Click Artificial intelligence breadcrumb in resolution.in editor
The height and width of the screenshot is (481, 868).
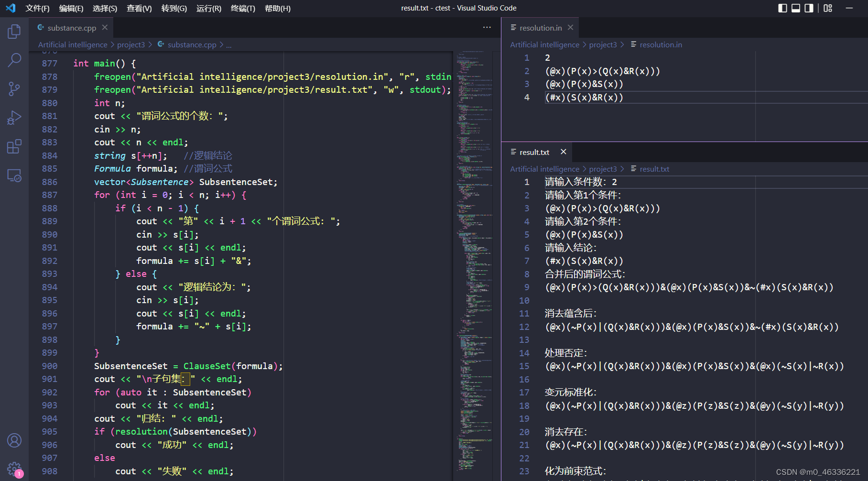click(x=544, y=44)
